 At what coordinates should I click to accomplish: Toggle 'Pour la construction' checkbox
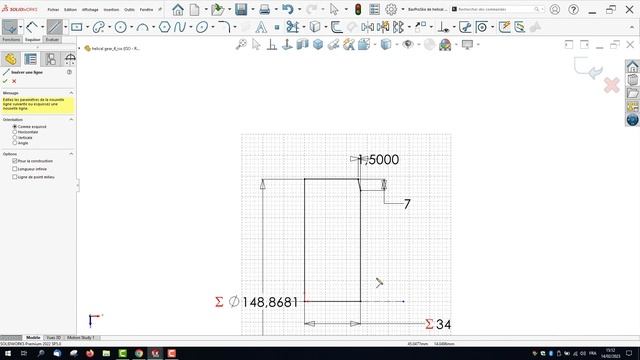point(15,161)
